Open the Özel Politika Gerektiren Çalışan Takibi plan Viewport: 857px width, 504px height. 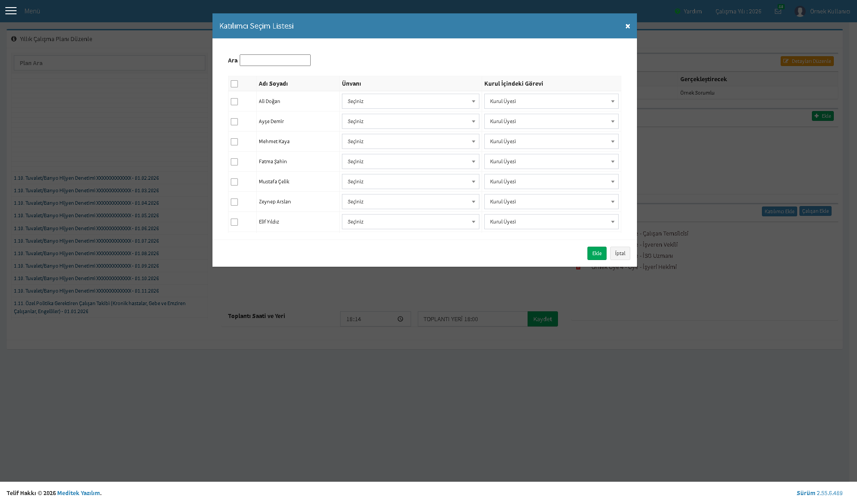[x=100, y=307]
